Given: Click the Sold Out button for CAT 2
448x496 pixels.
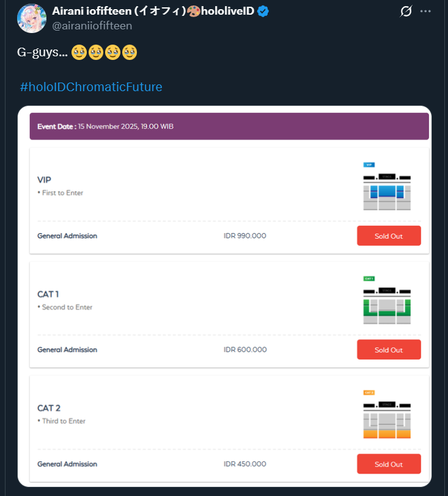Looking at the screenshot, I should pyautogui.click(x=389, y=464).
